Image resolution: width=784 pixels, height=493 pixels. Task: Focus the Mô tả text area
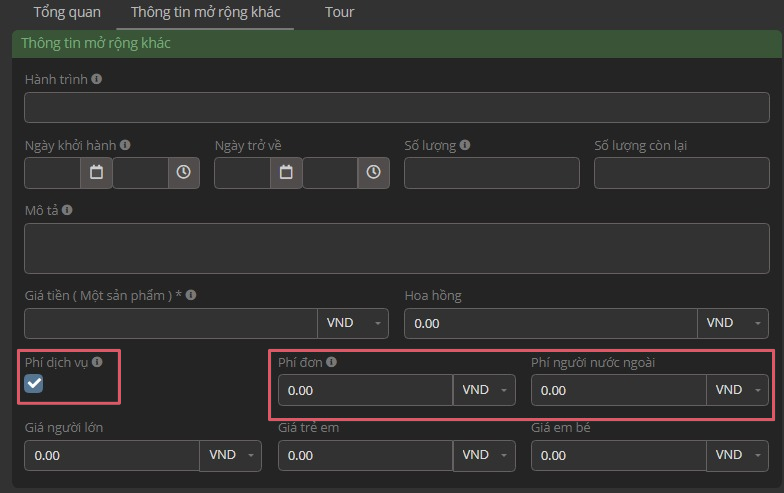point(396,248)
